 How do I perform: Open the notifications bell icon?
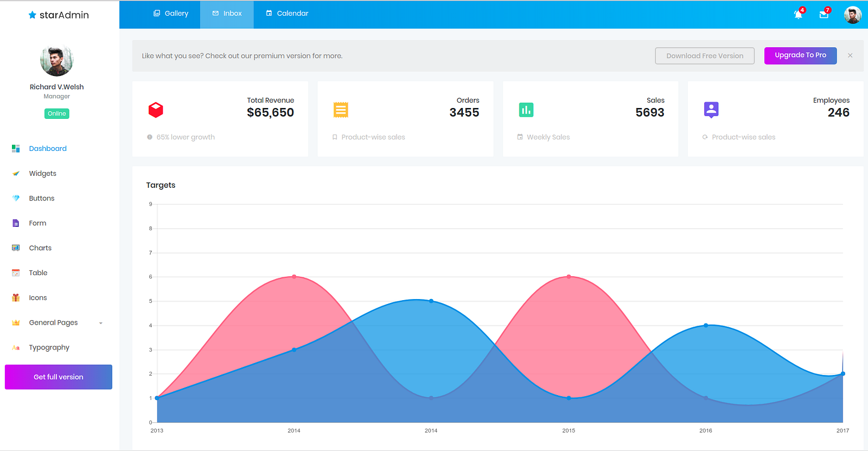click(x=798, y=14)
